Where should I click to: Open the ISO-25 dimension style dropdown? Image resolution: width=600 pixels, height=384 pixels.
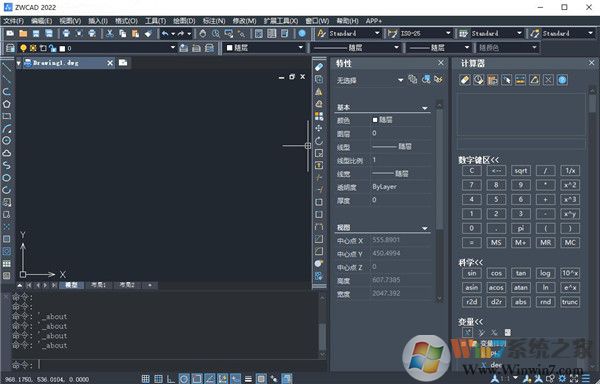tap(448, 33)
